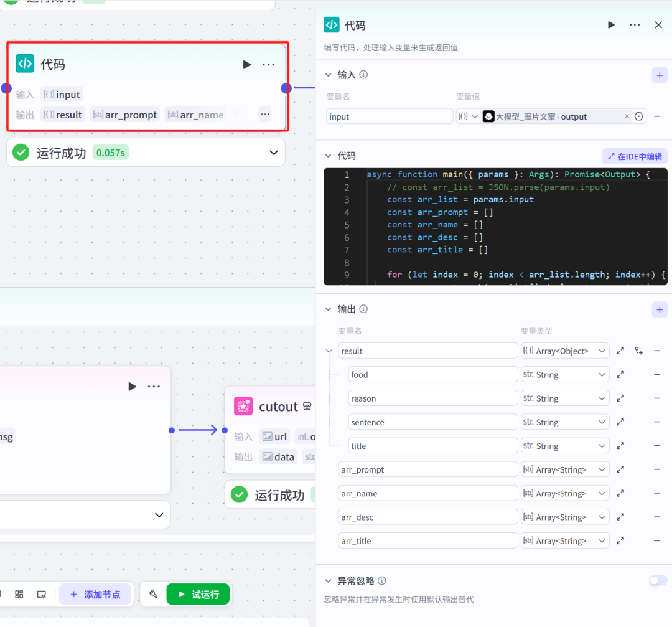The width and height of the screenshot is (672, 627).
Task: Delete arr_title output row
Action: [657, 541]
